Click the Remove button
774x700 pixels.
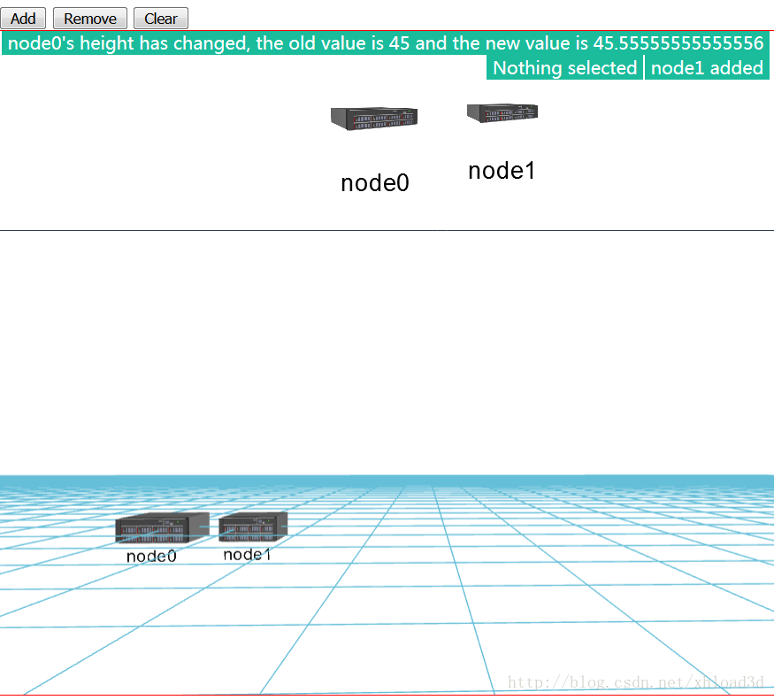[90, 19]
